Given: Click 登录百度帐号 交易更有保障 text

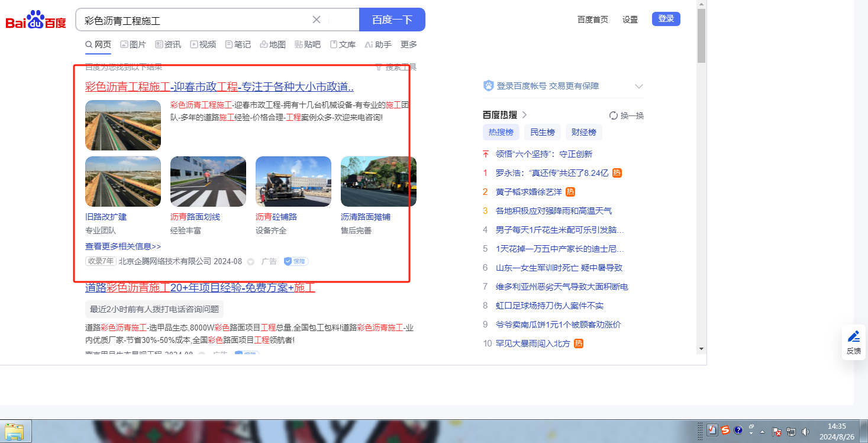Looking at the screenshot, I should pyautogui.click(x=548, y=86).
